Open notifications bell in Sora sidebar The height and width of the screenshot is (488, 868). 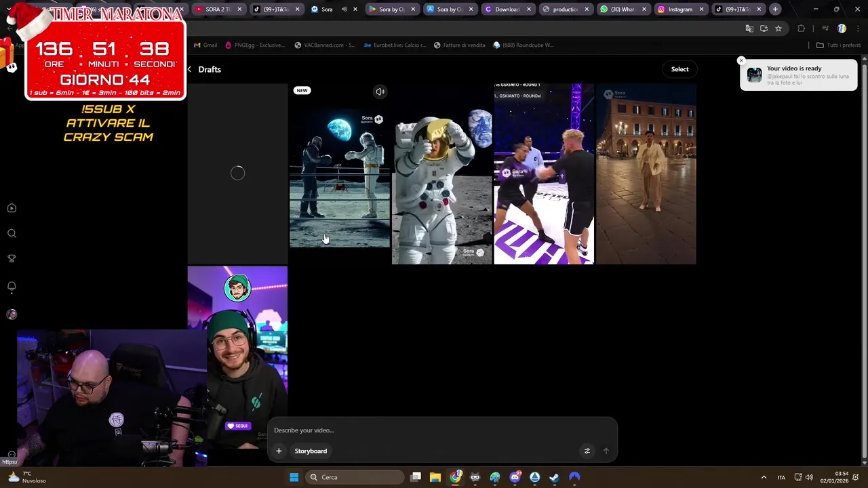12,286
